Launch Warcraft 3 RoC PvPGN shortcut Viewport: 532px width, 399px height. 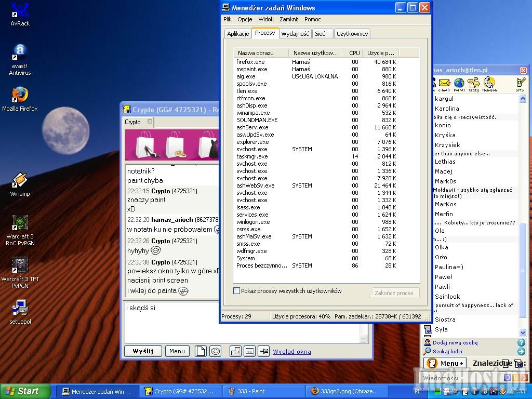20,230
